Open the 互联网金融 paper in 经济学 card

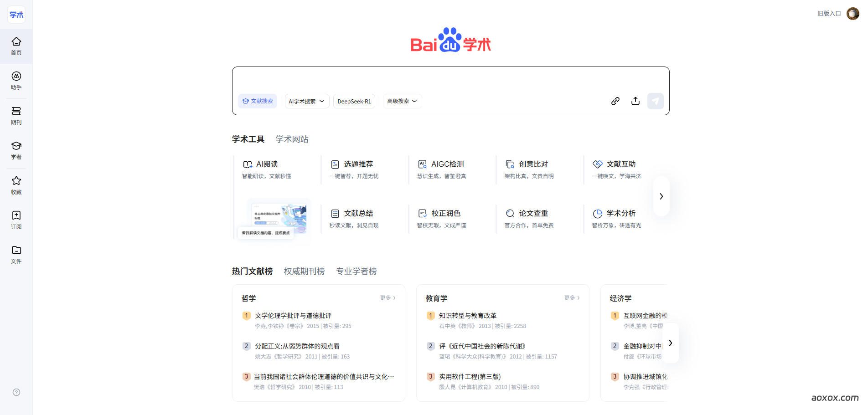tap(645, 315)
